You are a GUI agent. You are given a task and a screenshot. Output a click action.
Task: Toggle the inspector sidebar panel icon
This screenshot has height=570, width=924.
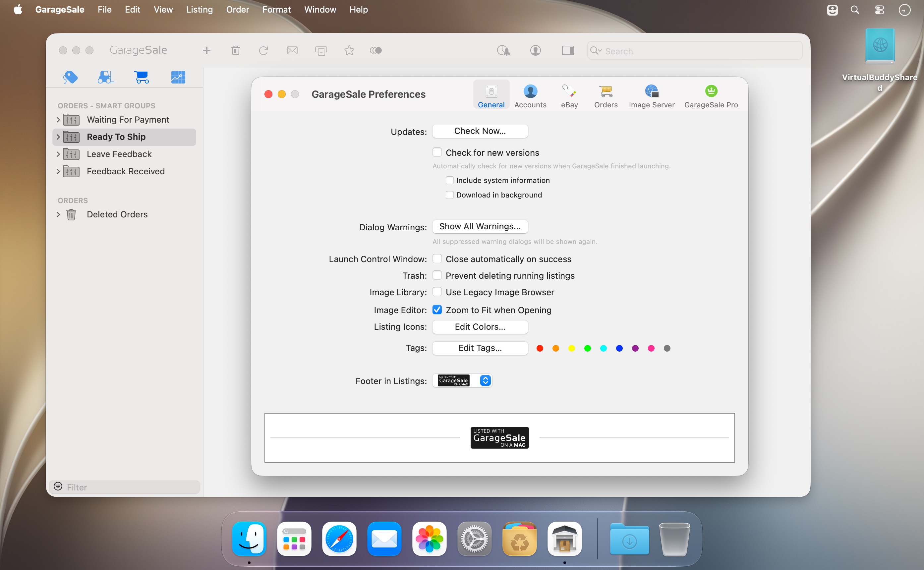point(568,50)
